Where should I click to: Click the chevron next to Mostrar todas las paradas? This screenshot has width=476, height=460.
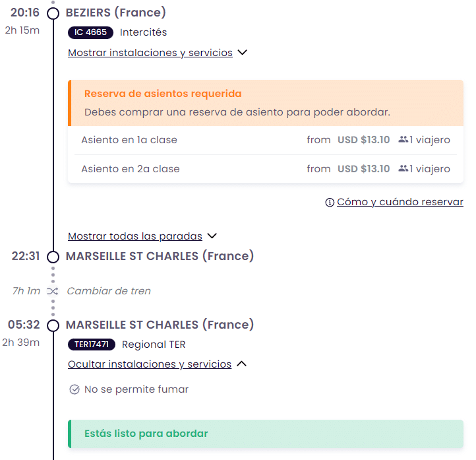coord(212,236)
